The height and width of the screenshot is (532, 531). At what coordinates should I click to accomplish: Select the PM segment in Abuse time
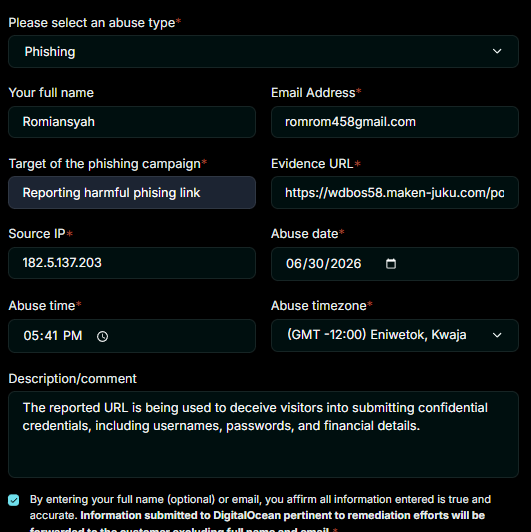(73, 336)
